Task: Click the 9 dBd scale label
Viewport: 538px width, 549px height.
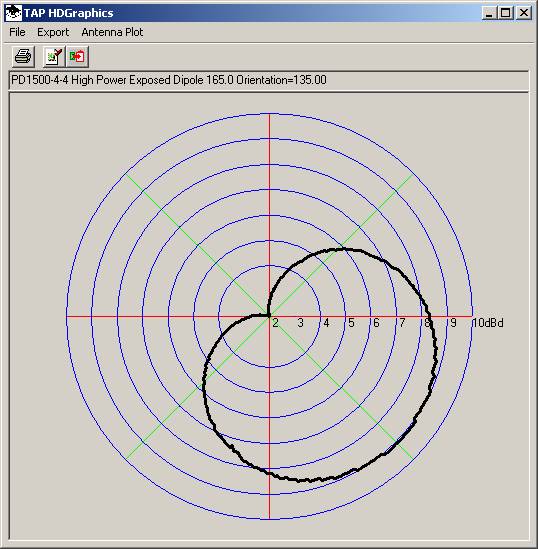Action: [453, 323]
